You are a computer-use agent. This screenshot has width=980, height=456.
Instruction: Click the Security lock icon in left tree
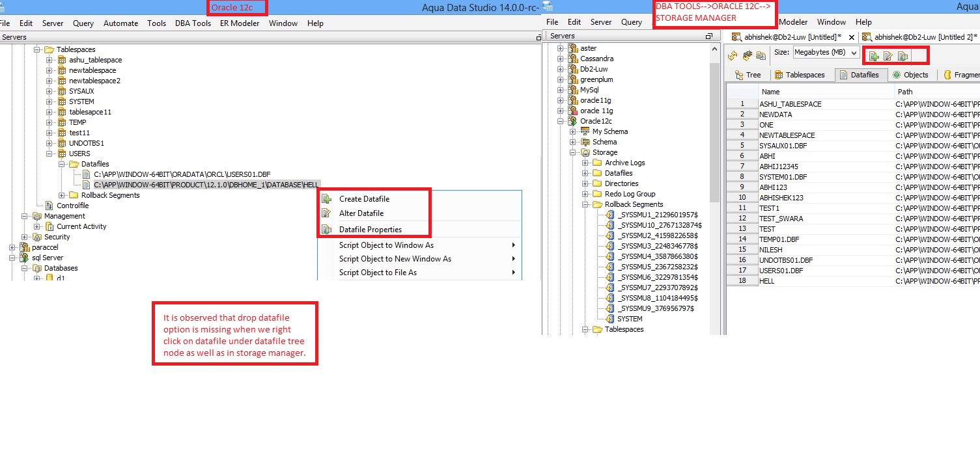click(x=37, y=237)
